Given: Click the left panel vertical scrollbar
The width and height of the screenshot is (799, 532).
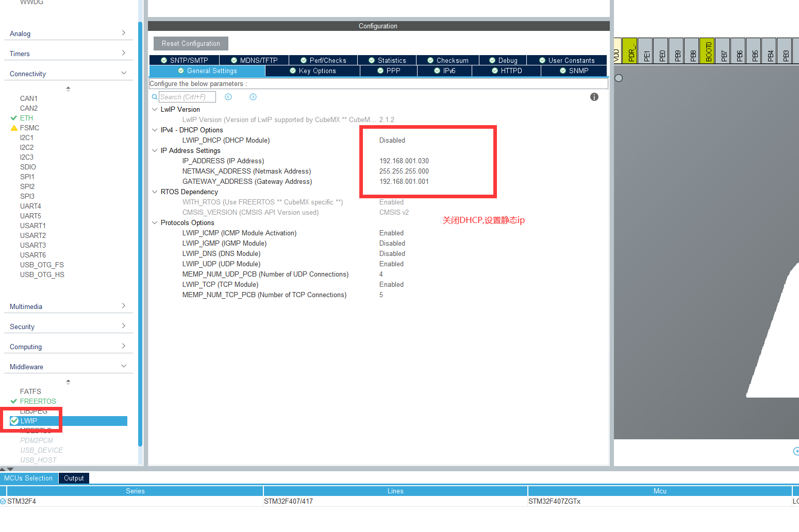Looking at the screenshot, I should click(140, 234).
